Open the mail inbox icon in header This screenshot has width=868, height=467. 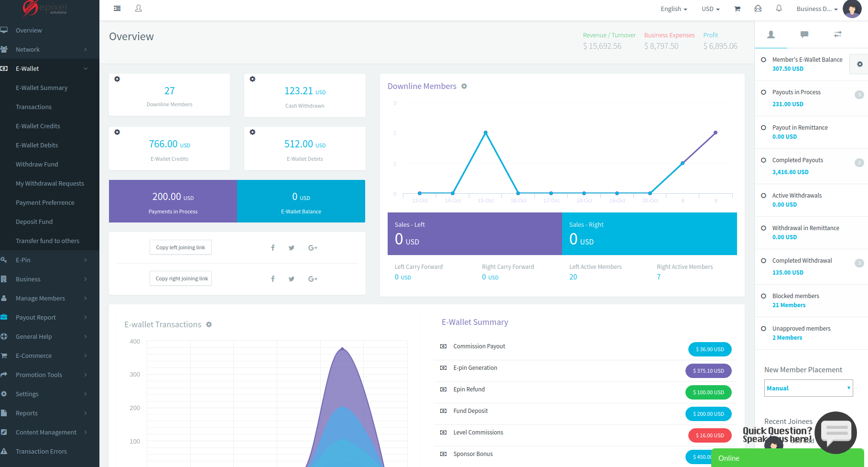[758, 9]
